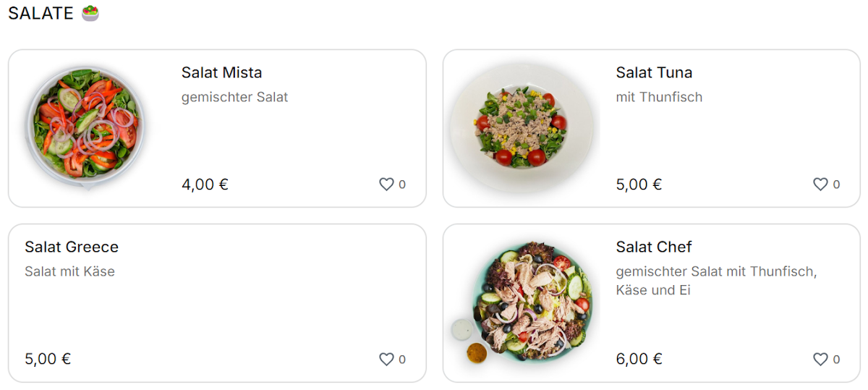Click the salad bowl emoji beside SALATE
The height and width of the screenshot is (390, 868).
pos(90,13)
